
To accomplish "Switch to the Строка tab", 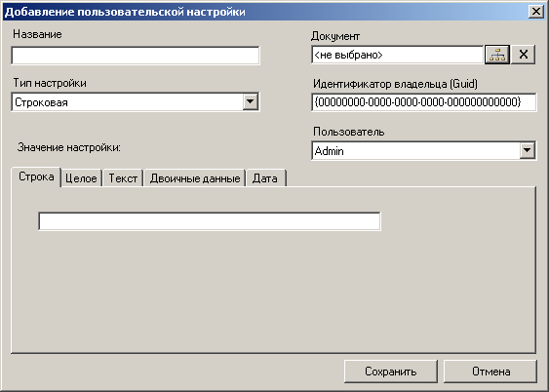I will pos(36,176).
